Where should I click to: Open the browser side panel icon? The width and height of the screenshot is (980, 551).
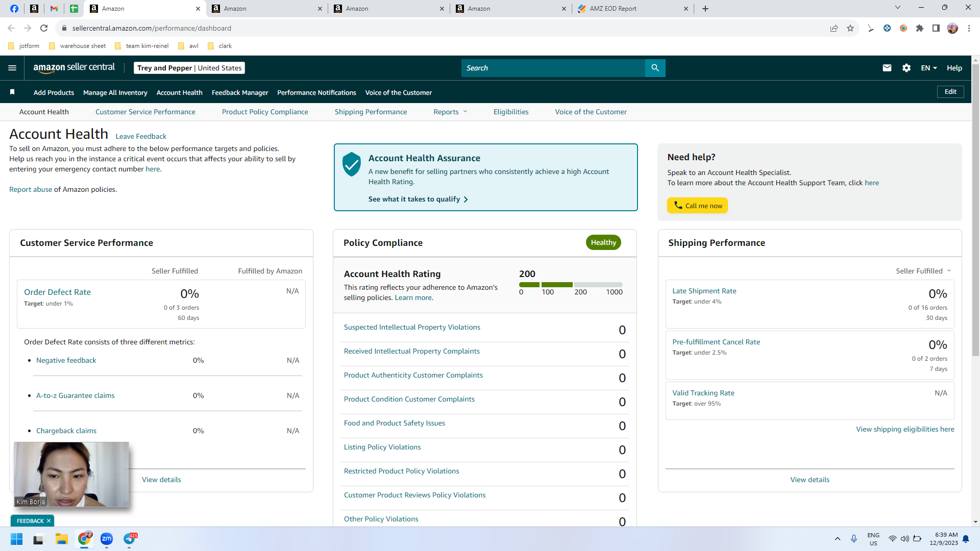(936, 28)
